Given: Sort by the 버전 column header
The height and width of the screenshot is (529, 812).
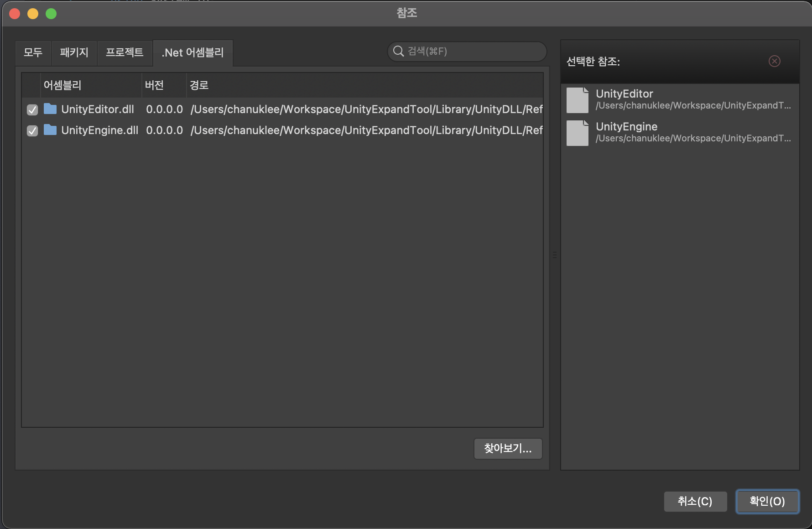Looking at the screenshot, I should [x=164, y=85].
